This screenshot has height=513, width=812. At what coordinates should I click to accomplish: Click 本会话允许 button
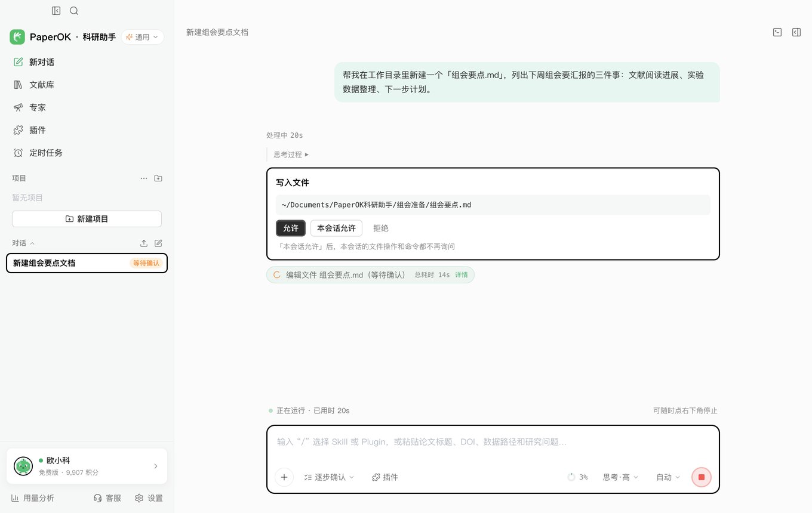tap(336, 228)
